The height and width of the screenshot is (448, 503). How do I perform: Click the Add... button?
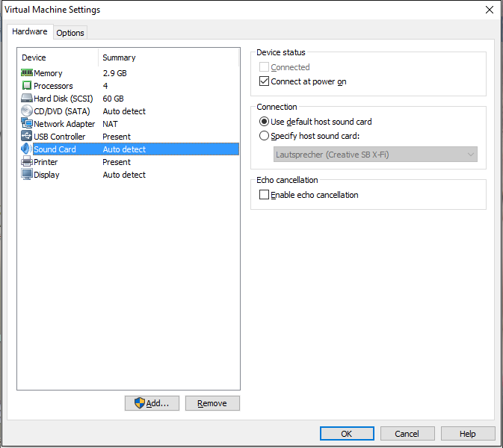coord(152,402)
